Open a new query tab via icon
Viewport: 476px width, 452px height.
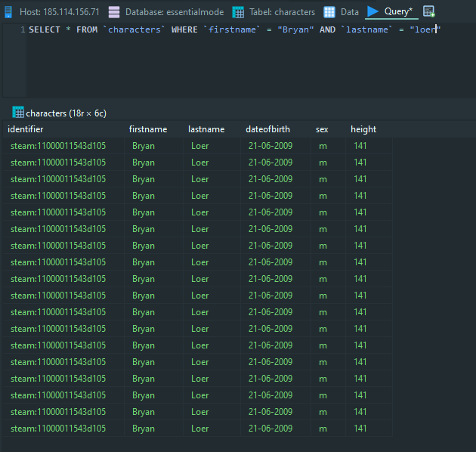point(429,11)
